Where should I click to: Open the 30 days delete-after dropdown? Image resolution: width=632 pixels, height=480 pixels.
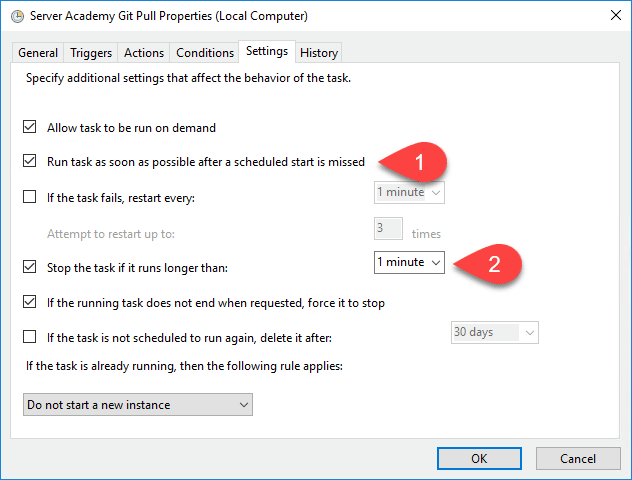click(495, 332)
